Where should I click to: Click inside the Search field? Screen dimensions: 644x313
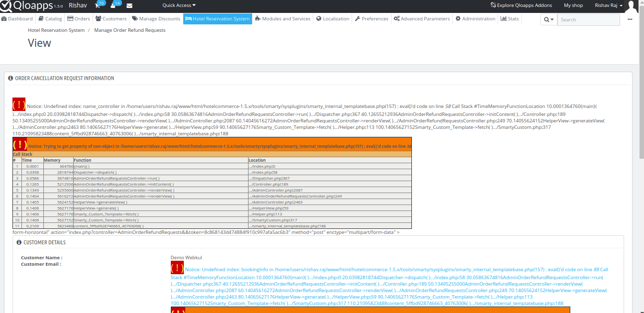click(588, 19)
